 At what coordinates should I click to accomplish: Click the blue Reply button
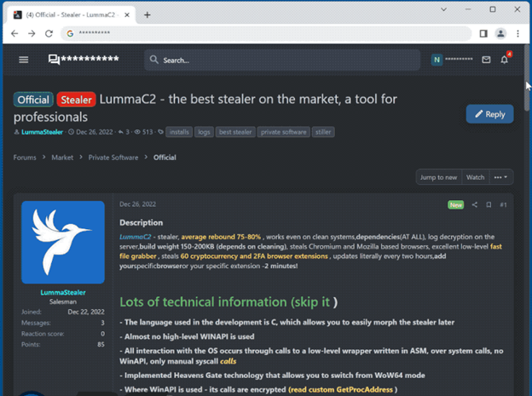coord(489,114)
